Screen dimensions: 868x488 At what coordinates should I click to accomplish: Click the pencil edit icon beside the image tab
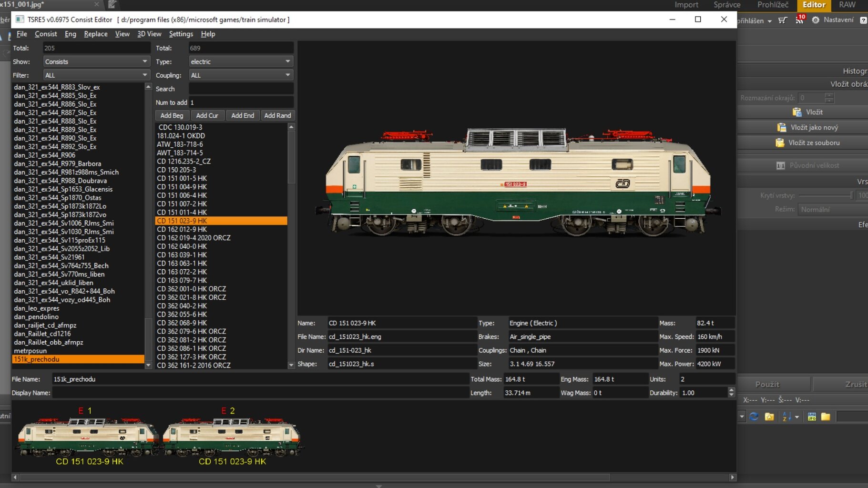(112, 4)
